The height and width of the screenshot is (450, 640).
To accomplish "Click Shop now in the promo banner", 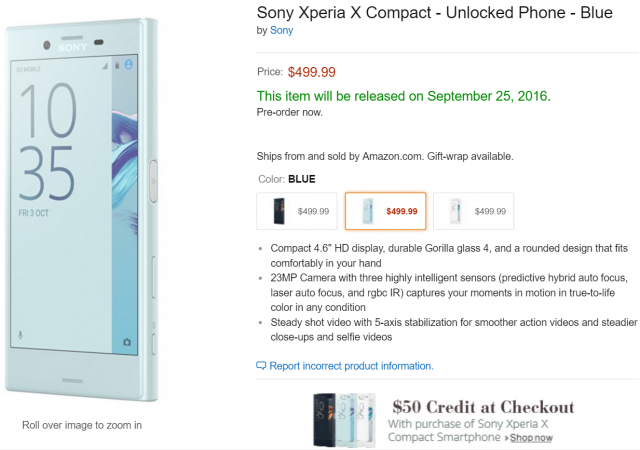I will [x=528, y=438].
